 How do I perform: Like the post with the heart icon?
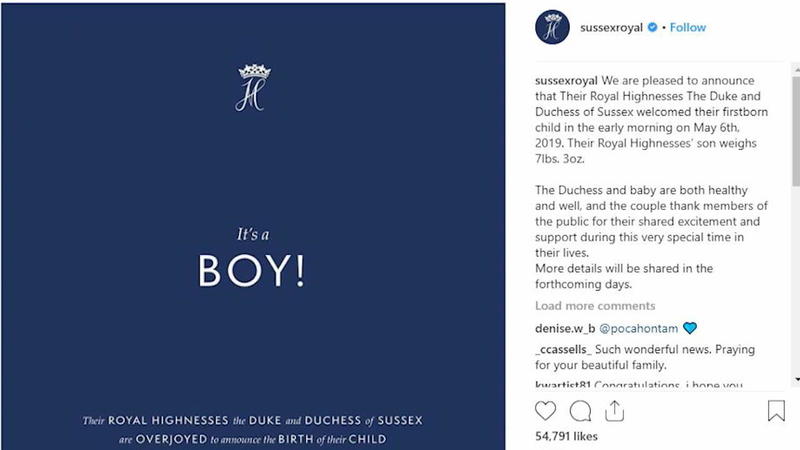click(x=545, y=411)
